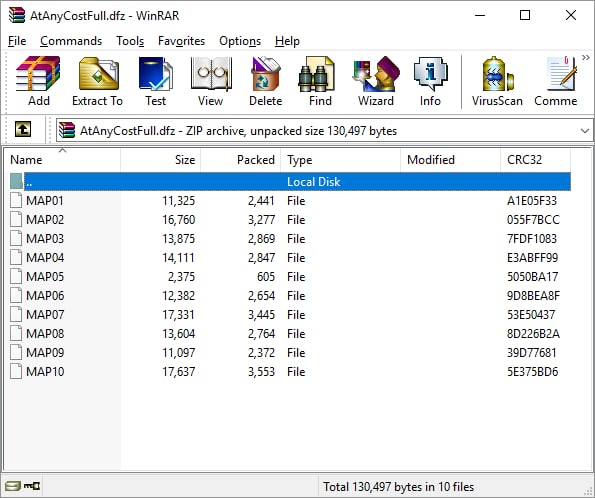The height and width of the screenshot is (498, 595).
Task: Sort by the Modified column header
Action: [x=450, y=160]
